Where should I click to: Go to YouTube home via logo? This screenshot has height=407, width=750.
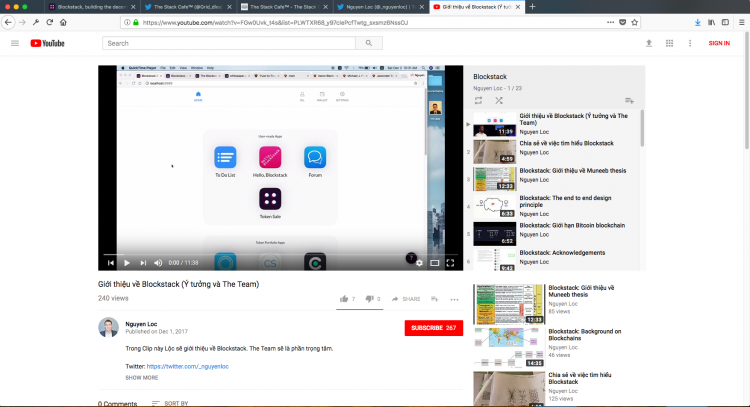(x=47, y=43)
